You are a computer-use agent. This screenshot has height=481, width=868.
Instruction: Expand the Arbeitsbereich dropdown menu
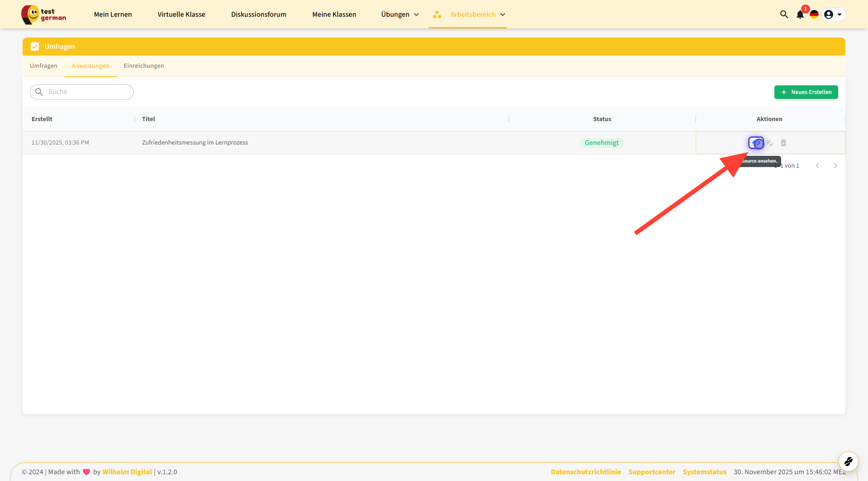(477, 14)
